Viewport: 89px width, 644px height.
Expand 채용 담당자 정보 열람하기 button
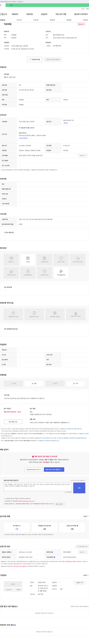point(54,470)
